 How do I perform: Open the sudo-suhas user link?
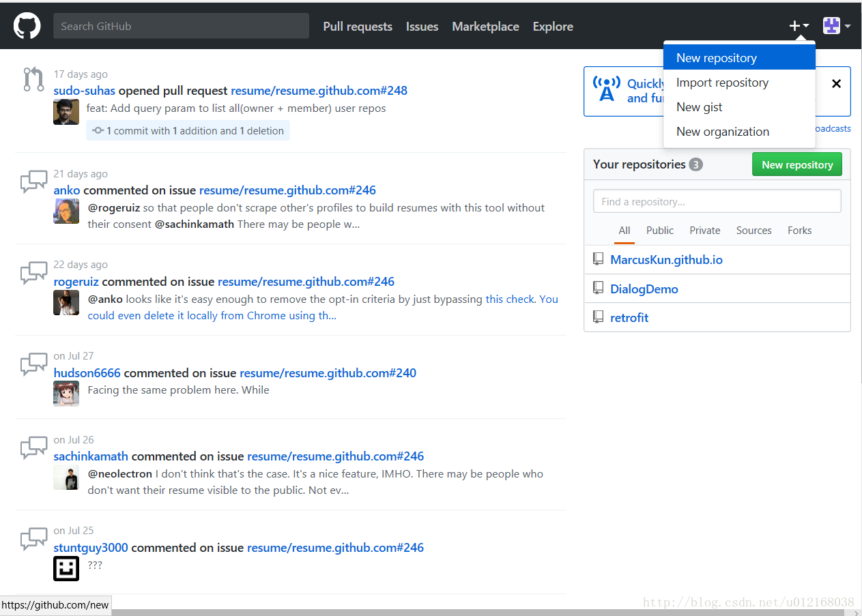(85, 91)
